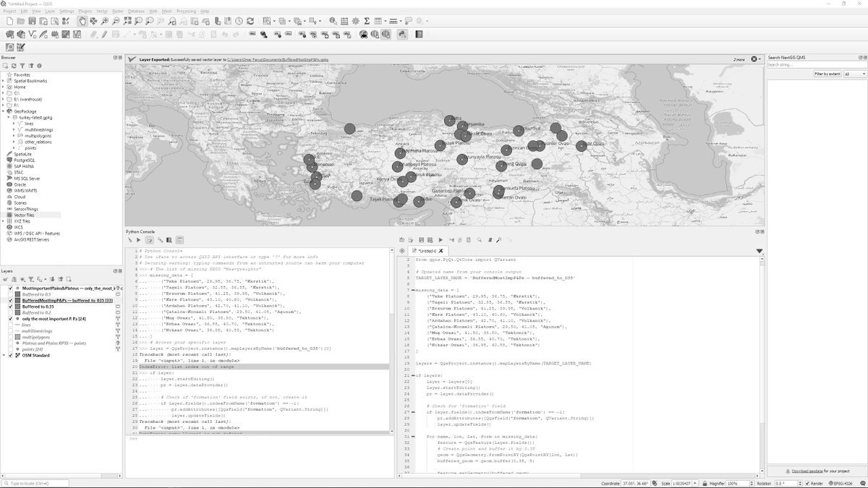Click the Statistical Summary sigma icon
The height and width of the screenshot is (488, 868).
click(367, 21)
